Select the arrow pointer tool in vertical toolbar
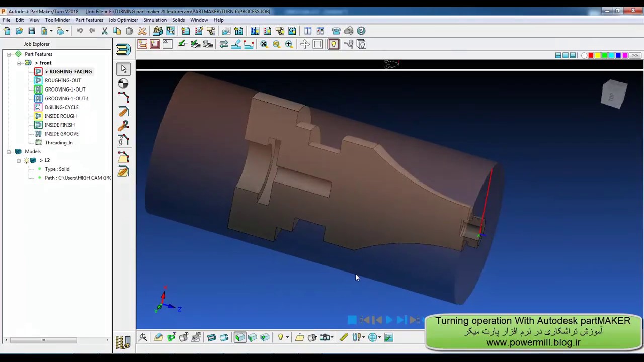The image size is (644, 362). pyautogui.click(x=123, y=69)
